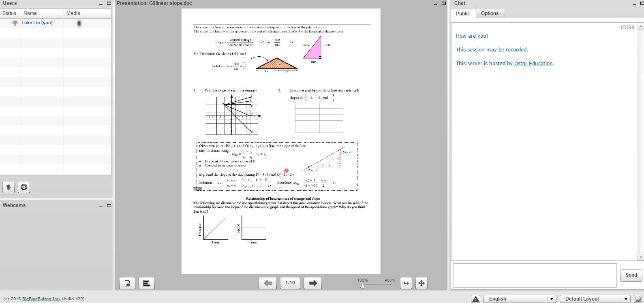Click the chat scrollbar down arrow
The width and height of the screenshot is (644, 303).
tap(640, 257)
